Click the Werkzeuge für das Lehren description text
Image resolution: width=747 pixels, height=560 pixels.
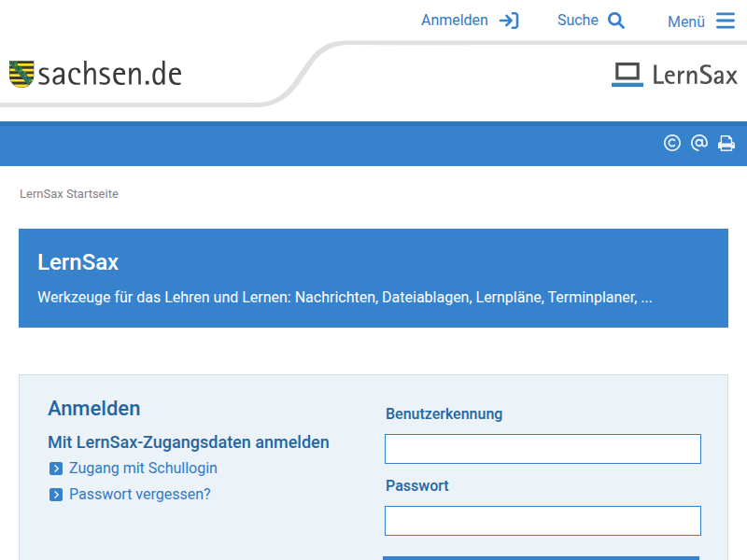tap(345, 298)
